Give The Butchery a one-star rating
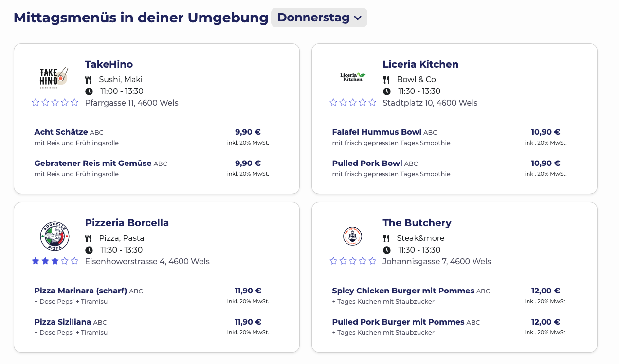This screenshot has height=364, width=619. [x=333, y=261]
